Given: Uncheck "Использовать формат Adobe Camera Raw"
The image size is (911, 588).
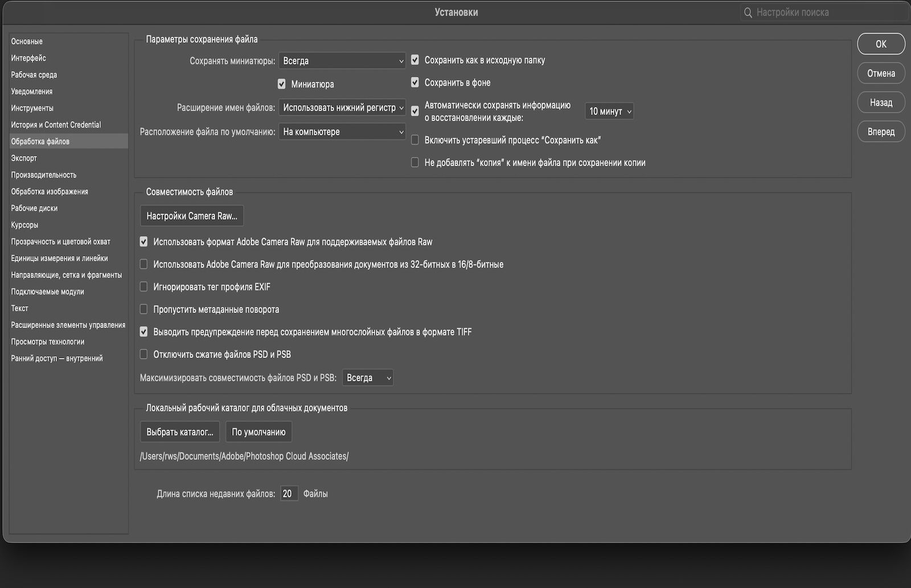Looking at the screenshot, I should [x=143, y=241].
